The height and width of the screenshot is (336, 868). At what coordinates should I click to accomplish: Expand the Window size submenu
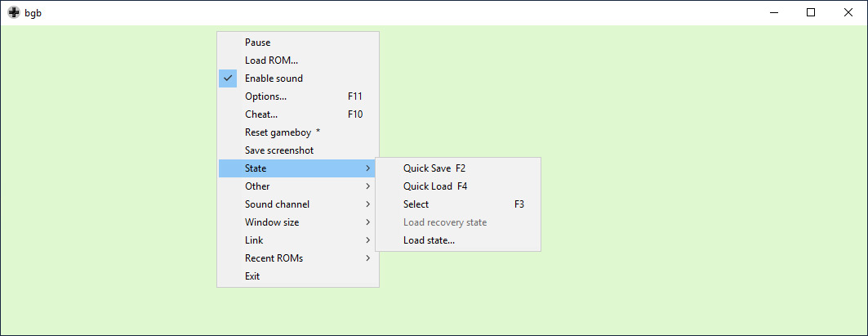click(x=298, y=222)
